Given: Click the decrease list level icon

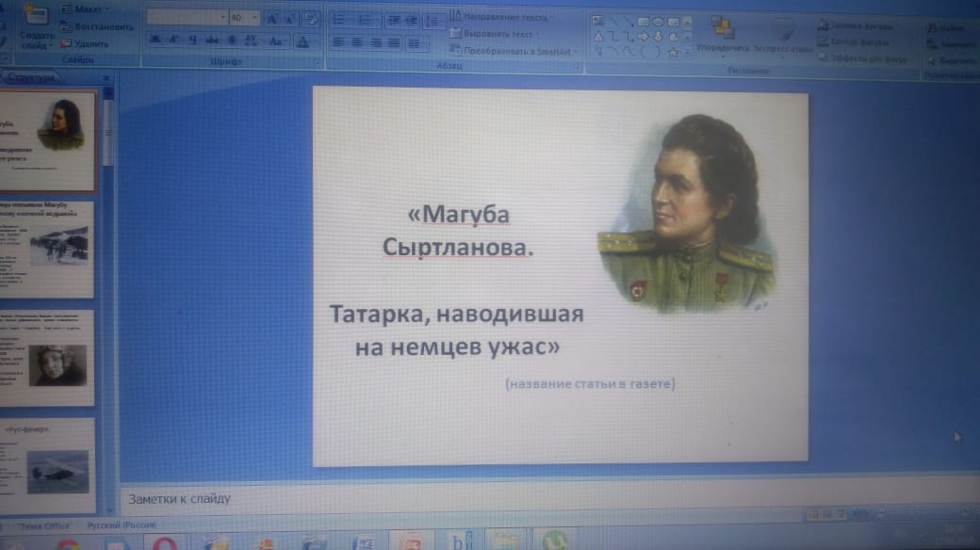Looking at the screenshot, I should 394,21.
